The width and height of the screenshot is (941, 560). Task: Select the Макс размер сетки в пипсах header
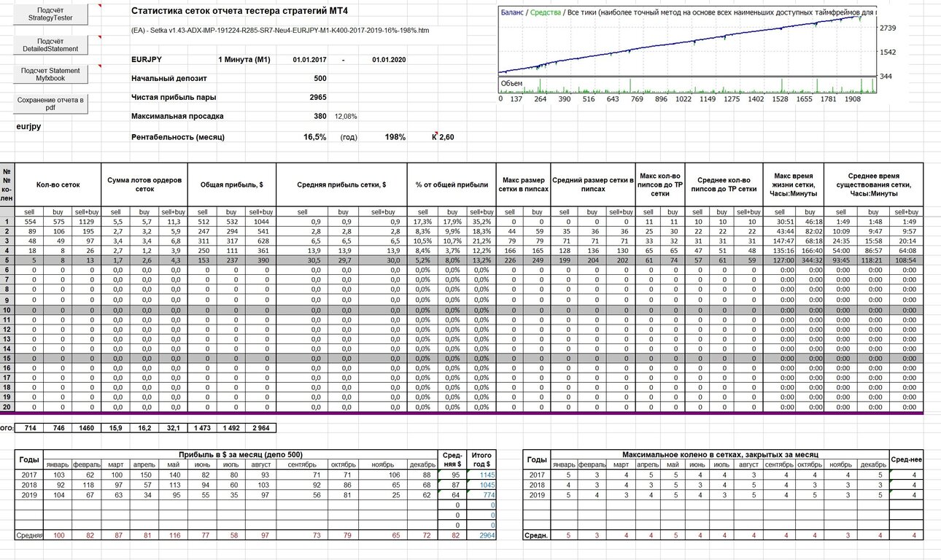(523, 184)
